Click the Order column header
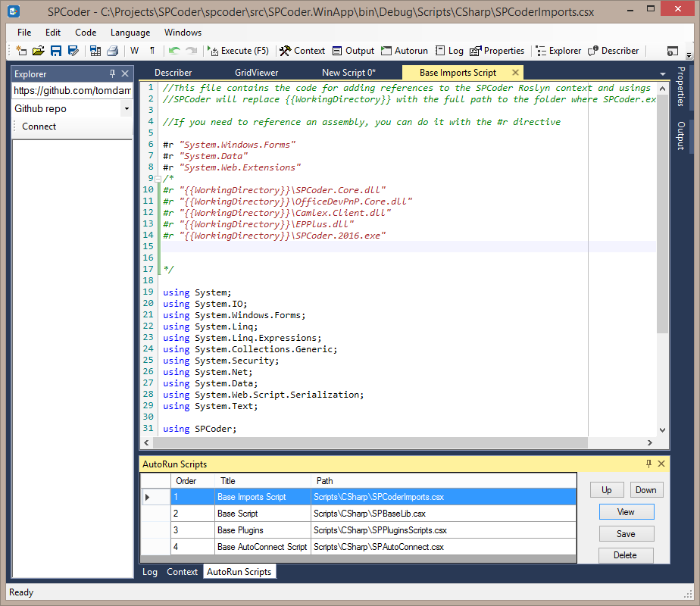 [x=193, y=480]
